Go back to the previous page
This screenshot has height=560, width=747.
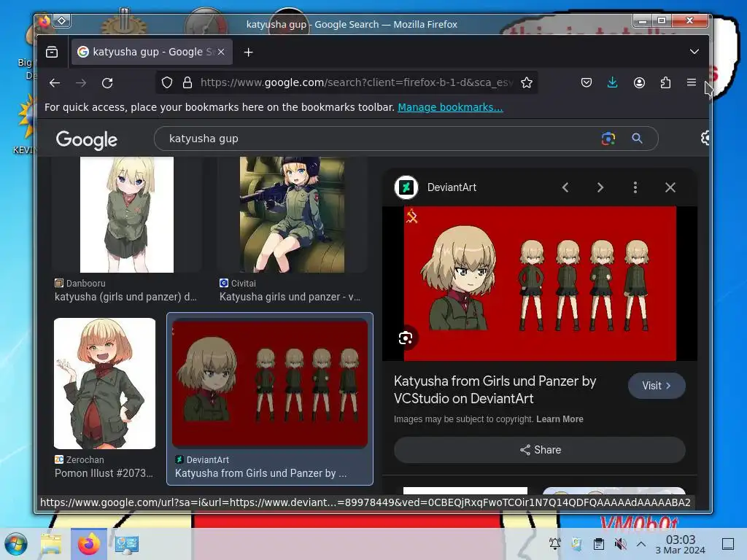click(55, 83)
